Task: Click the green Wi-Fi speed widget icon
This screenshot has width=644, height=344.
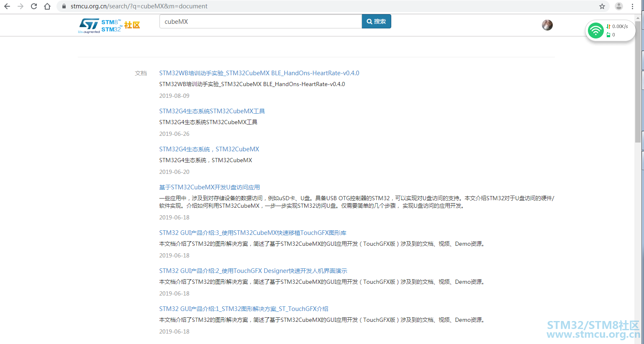Action: coord(595,31)
